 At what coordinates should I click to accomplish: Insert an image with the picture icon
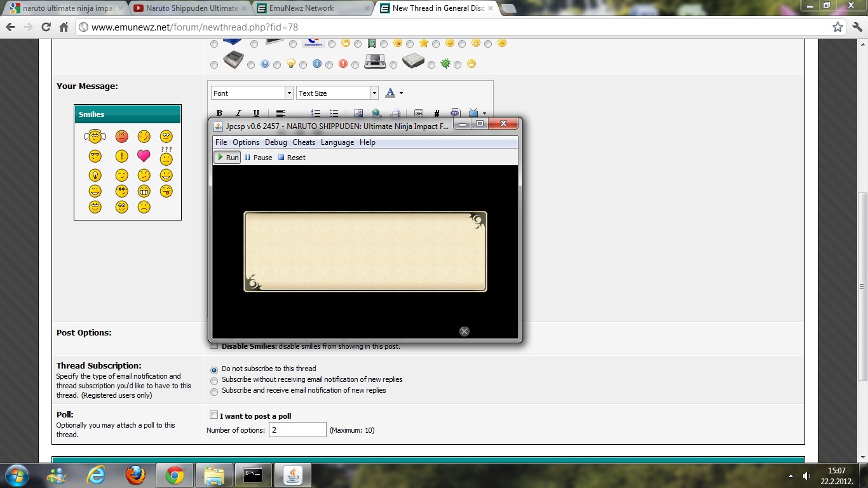pyautogui.click(x=358, y=113)
